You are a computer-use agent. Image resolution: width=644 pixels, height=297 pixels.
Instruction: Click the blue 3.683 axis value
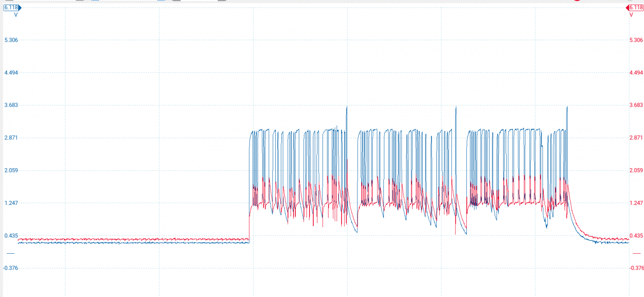10,105
